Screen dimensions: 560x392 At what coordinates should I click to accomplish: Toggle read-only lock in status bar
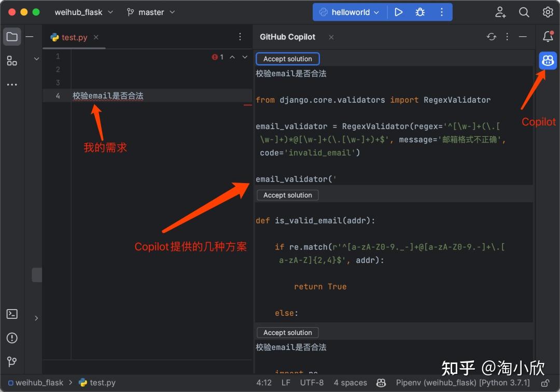[x=545, y=383]
